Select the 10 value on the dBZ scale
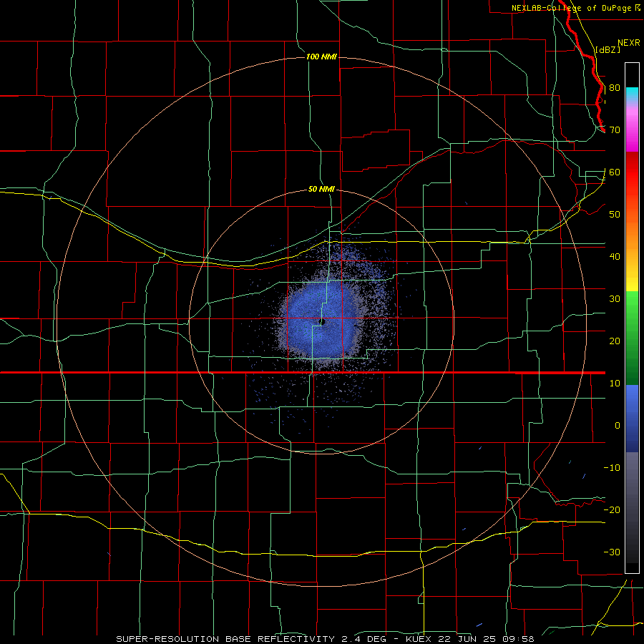 [x=615, y=384]
